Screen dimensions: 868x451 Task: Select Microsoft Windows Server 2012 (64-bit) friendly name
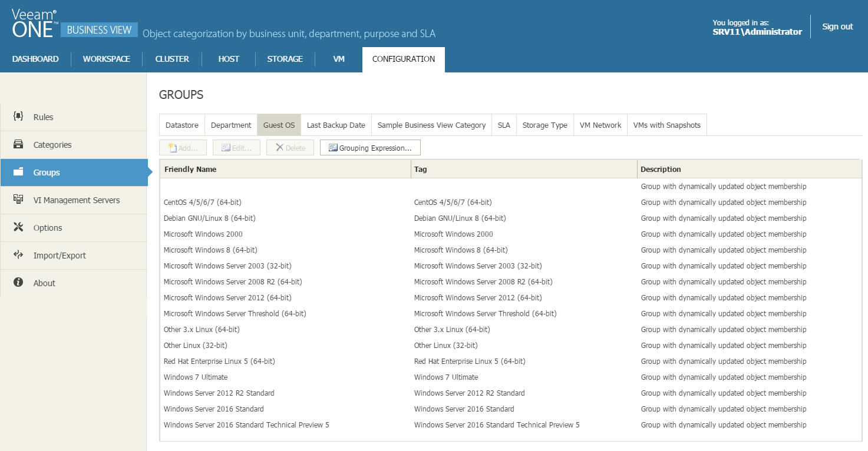[x=227, y=297]
